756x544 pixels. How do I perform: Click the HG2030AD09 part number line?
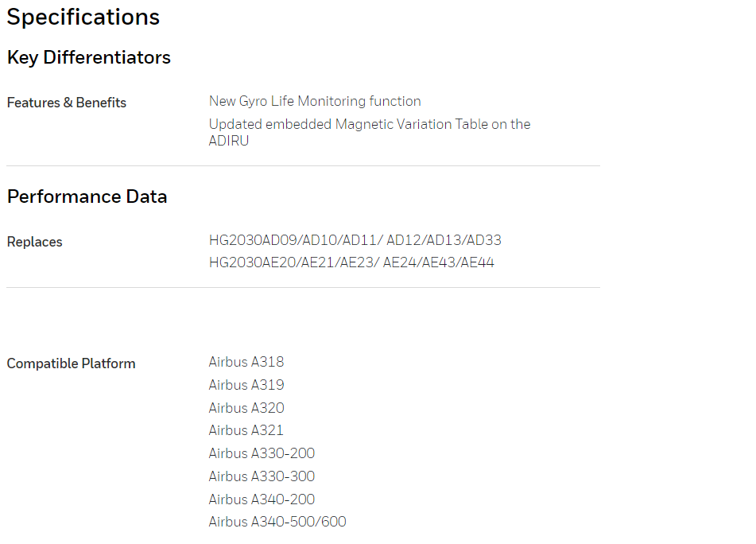pyautogui.click(x=355, y=240)
